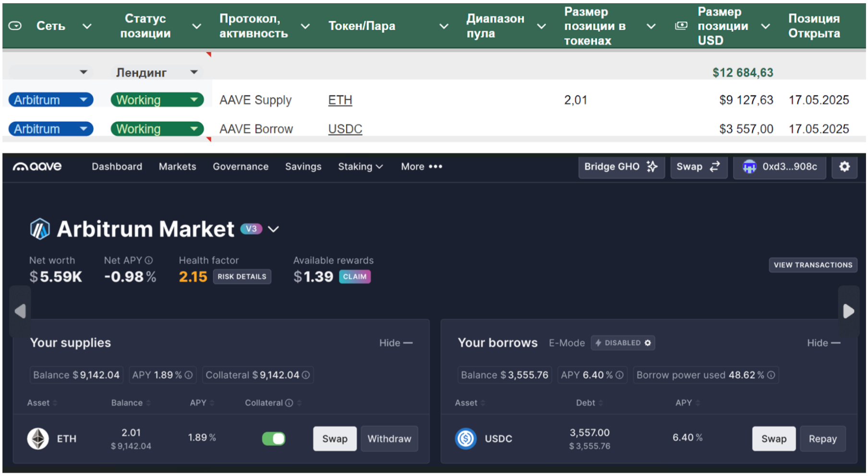
Task: Click the ETH asset icon
Action: coord(38,439)
